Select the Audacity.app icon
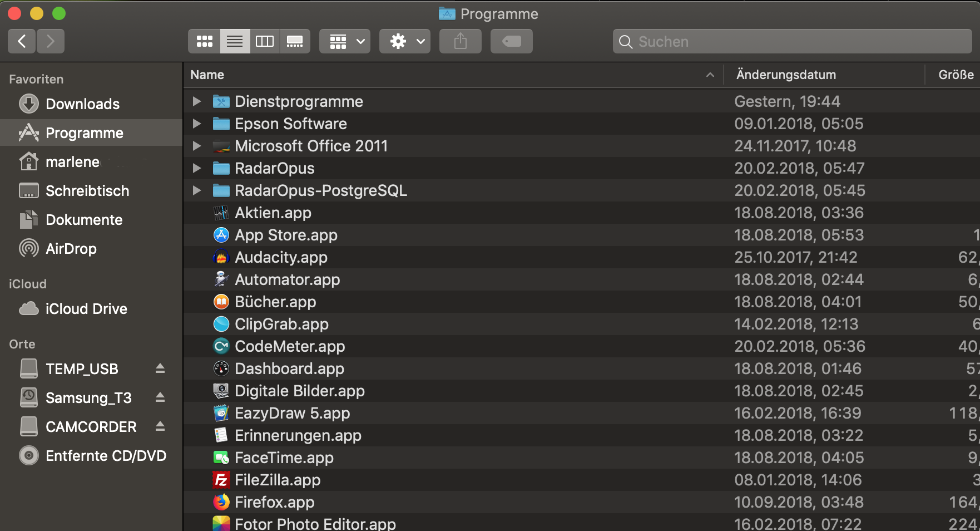This screenshot has height=531, width=980. (221, 257)
